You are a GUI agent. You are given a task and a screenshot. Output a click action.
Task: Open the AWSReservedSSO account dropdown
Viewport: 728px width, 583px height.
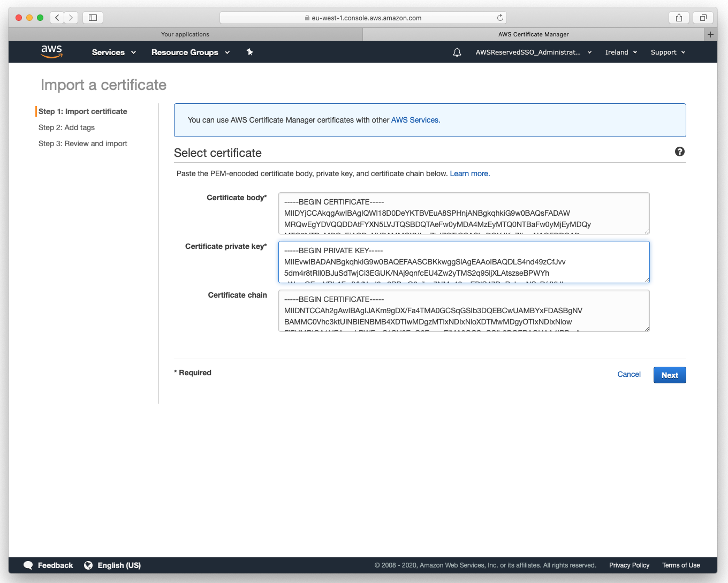(534, 52)
